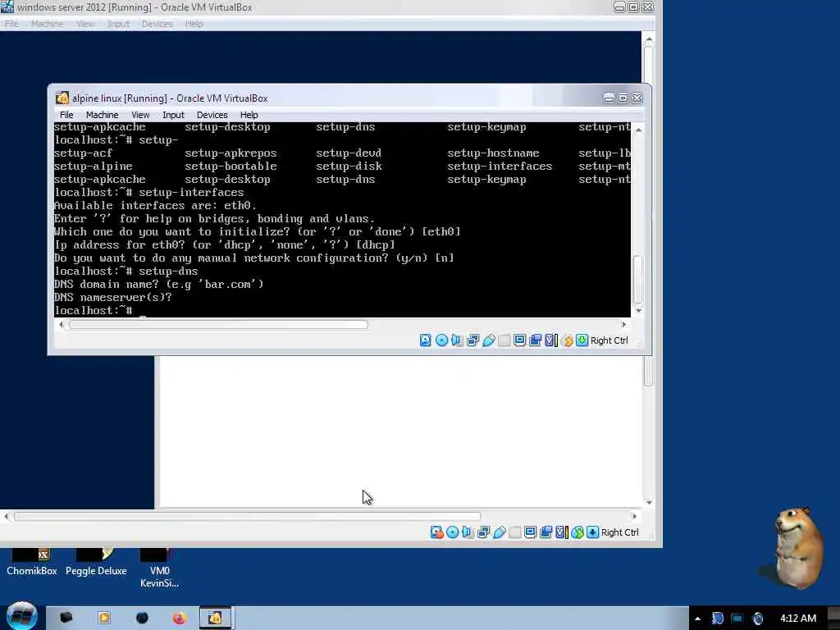Click Show desktop button at taskbar edge
Image resolution: width=840 pixels, height=630 pixels.
835,619
